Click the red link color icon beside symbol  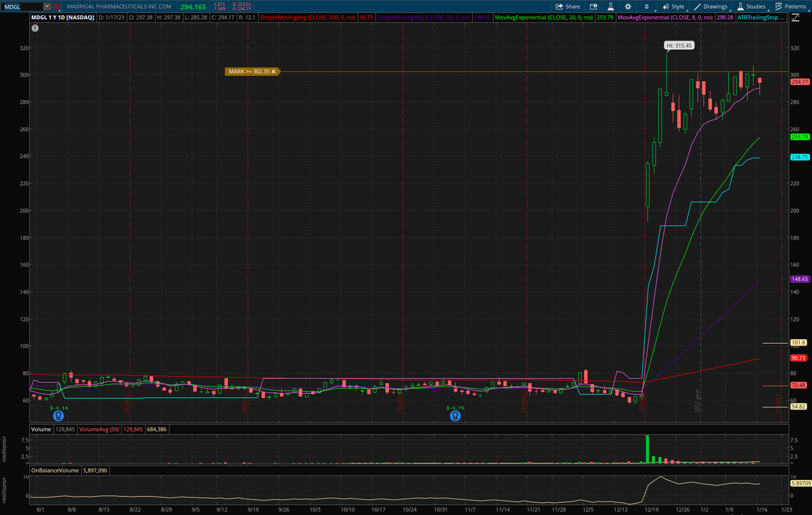coord(56,6)
